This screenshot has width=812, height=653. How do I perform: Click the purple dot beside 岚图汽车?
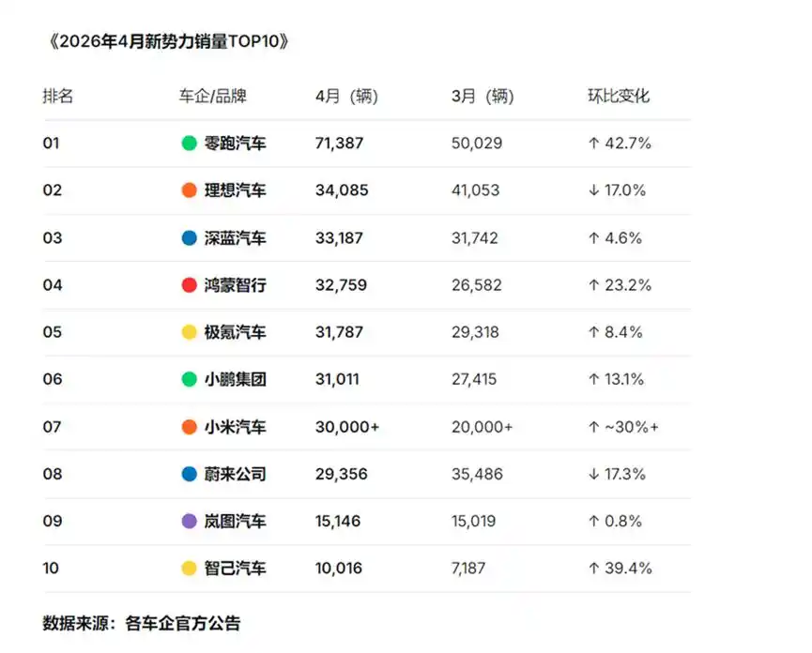tap(189, 521)
